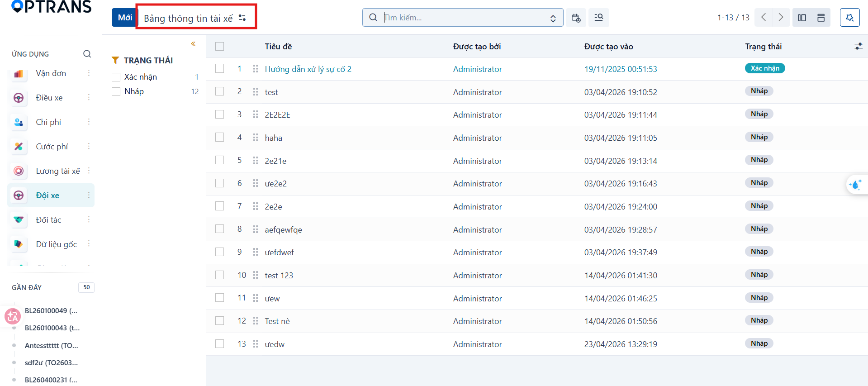Open three-dot menu for Điều xe
868x386 pixels.
[89, 98]
